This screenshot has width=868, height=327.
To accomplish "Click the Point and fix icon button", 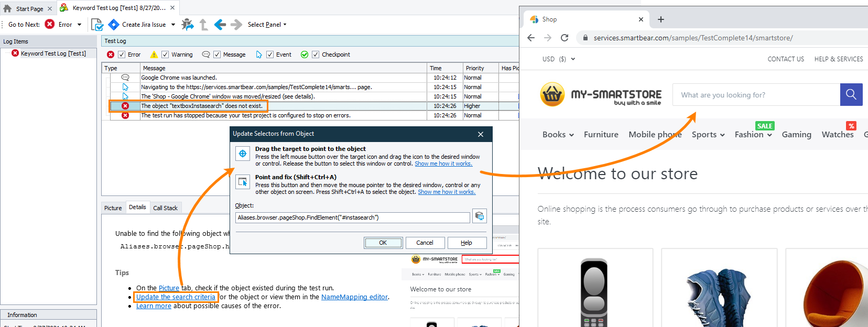I will pos(243,182).
